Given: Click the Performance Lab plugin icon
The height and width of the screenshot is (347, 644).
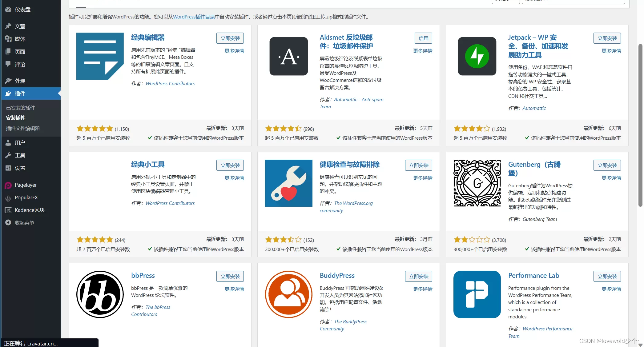Looking at the screenshot, I should pos(477,294).
